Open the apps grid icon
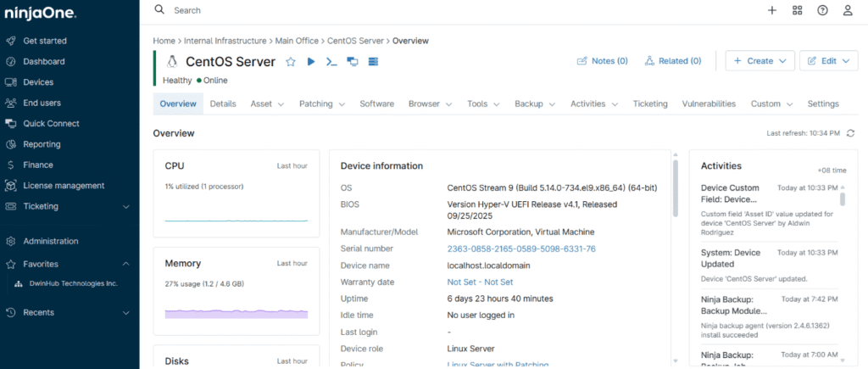 [797, 10]
